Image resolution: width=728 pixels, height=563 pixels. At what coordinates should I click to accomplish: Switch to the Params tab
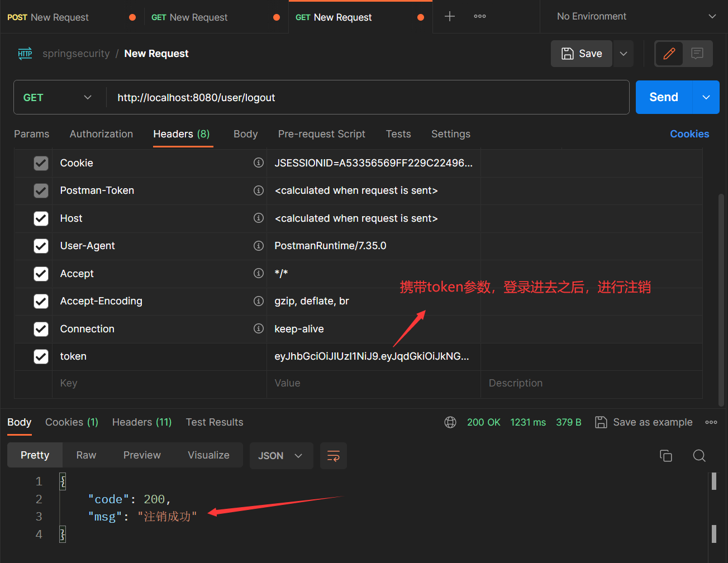tap(31, 134)
